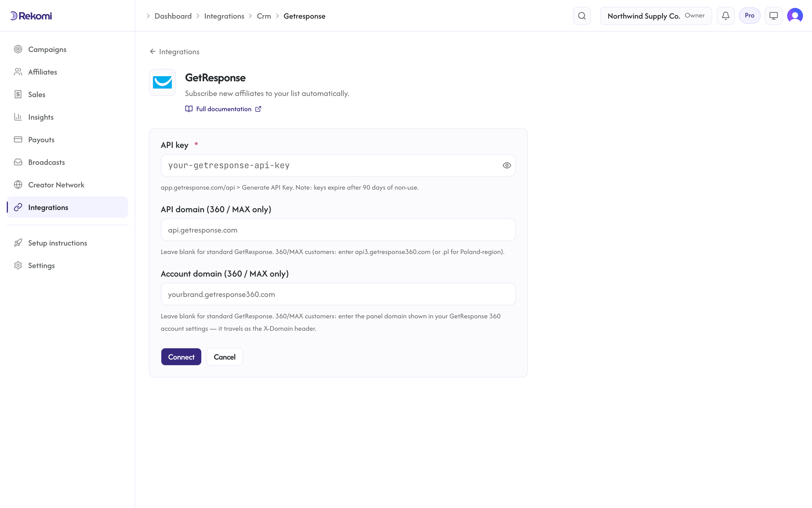Click the "Account domain (360 / MAX only)" label
The height and width of the screenshot is (508, 812).
tap(225, 273)
